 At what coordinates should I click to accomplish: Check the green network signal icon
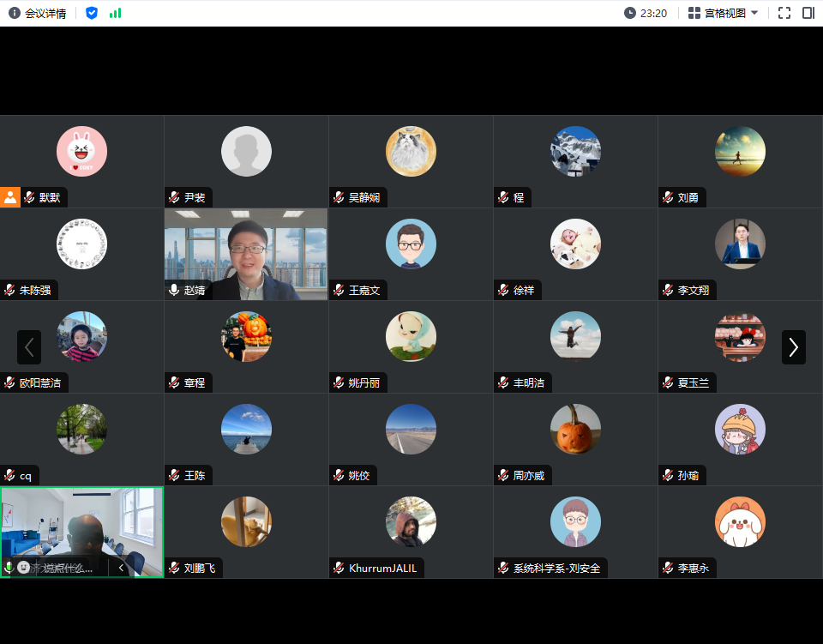tap(116, 13)
